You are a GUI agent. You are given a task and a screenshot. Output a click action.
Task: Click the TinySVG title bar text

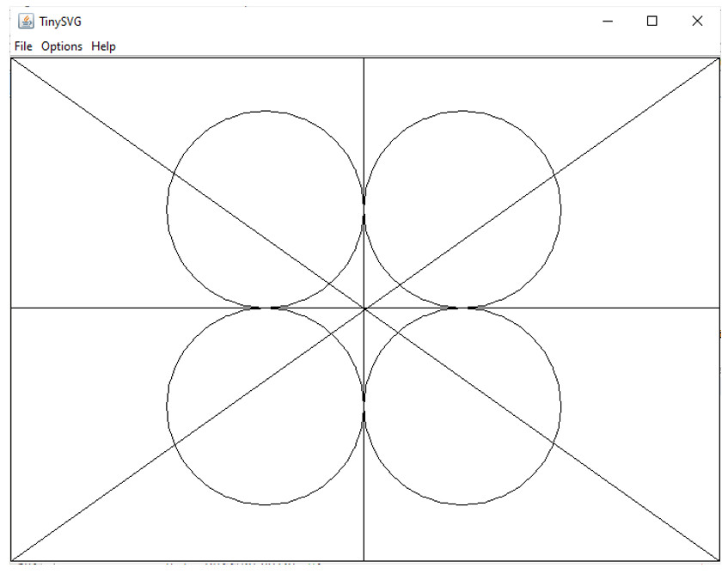coord(60,21)
